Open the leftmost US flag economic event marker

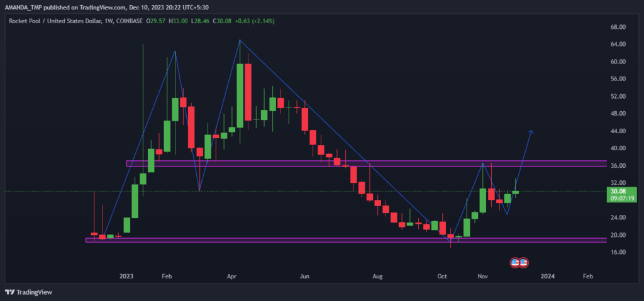pos(515,263)
